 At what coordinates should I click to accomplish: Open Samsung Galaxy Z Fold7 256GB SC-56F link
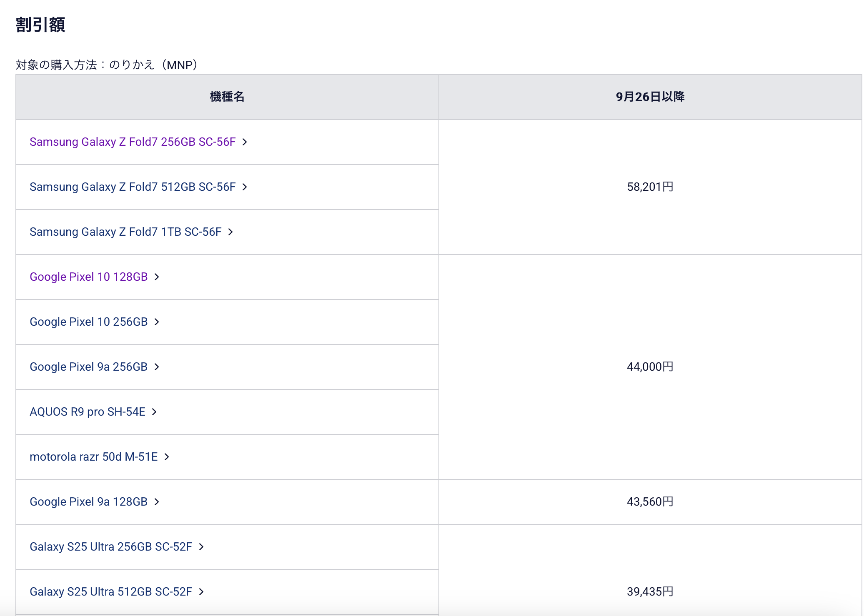133,142
